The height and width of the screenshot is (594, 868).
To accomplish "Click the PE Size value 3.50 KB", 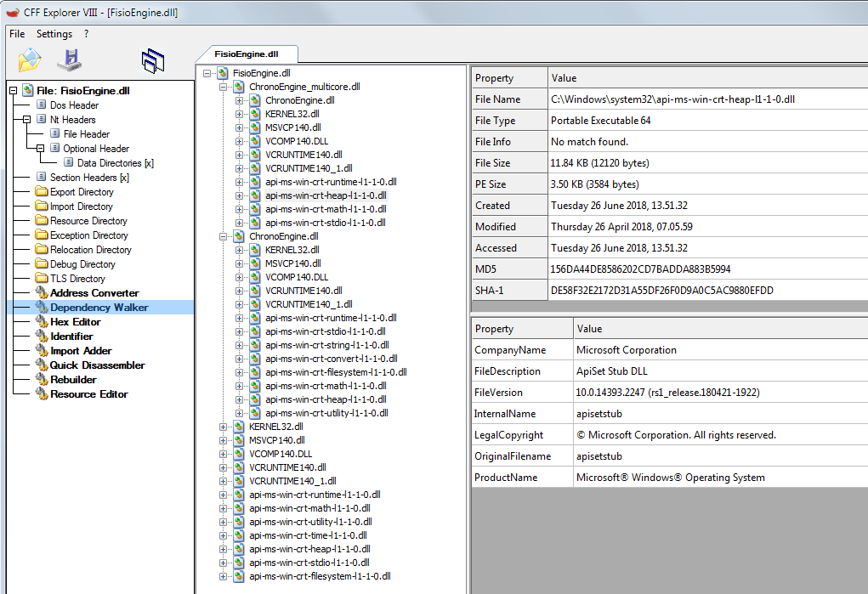I will tap(594, 184).
